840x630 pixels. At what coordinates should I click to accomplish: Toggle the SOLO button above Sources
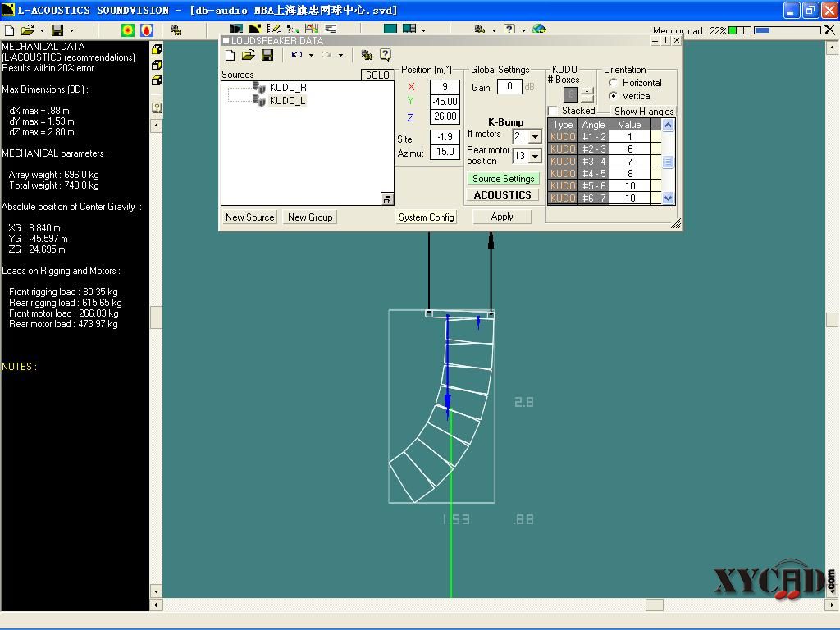pos(377,75)
